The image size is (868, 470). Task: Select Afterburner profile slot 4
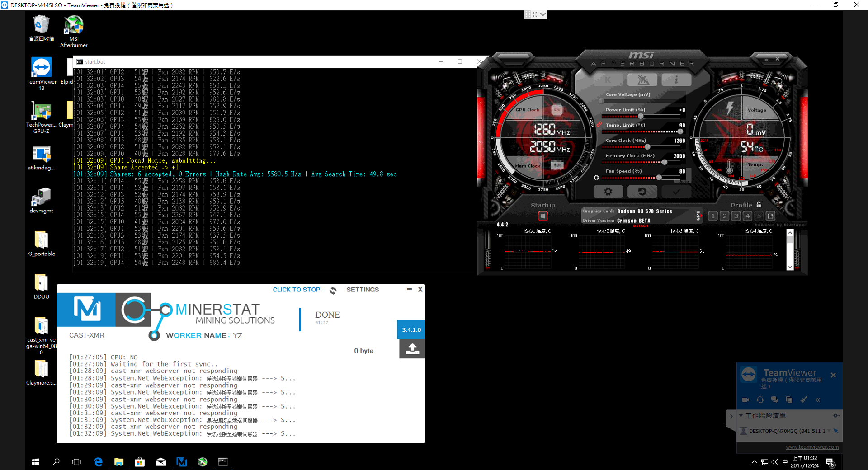tap(748, 216)
